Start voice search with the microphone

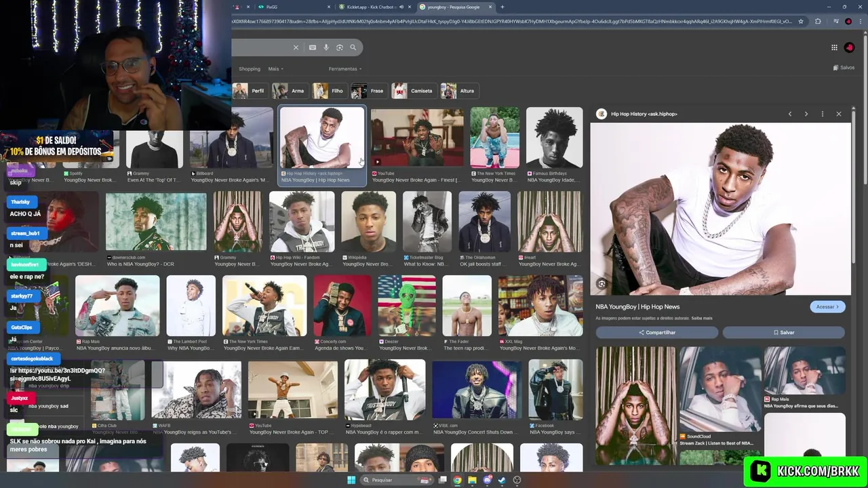[326, 47]
